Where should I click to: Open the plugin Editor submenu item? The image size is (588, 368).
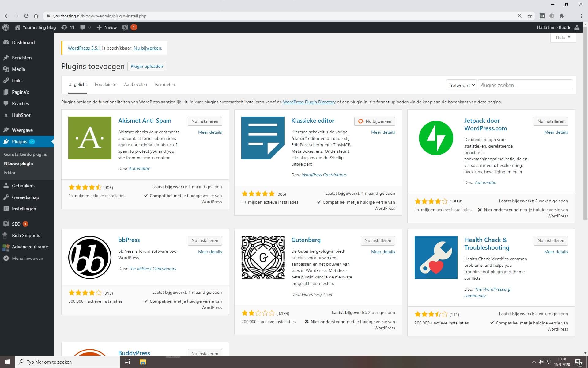tap(10, 173)
